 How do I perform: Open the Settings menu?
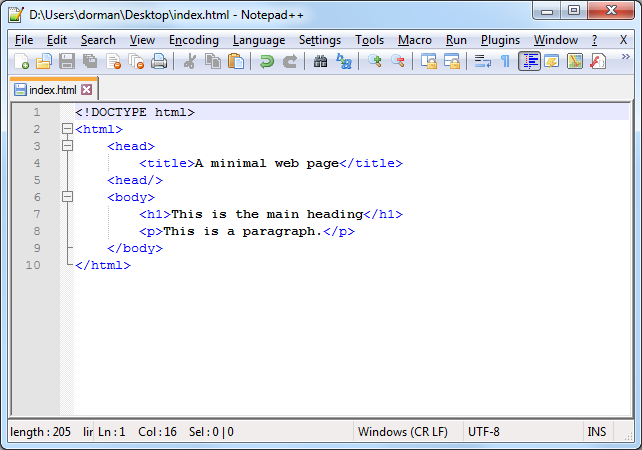click(320, 40)
